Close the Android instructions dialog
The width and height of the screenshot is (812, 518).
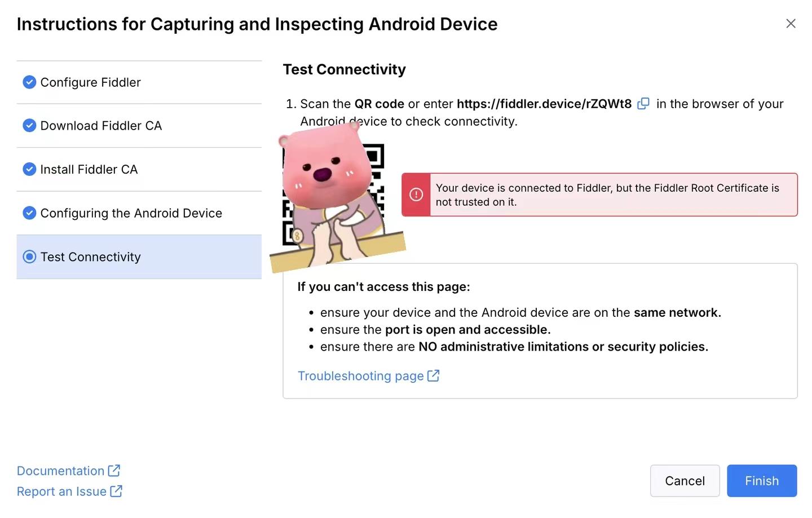point(791,24)
